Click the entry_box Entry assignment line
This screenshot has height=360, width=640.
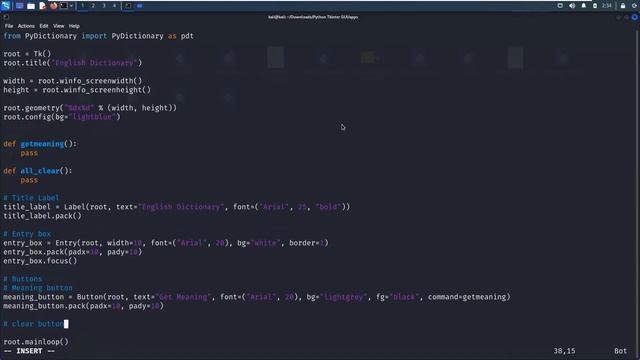[166, 243]
